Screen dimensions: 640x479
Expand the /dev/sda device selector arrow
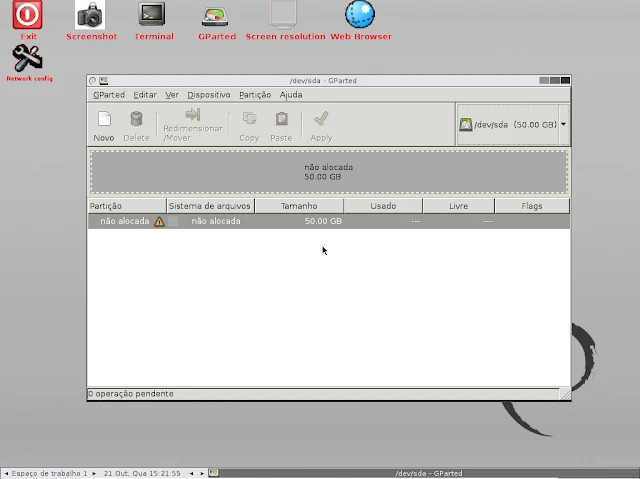pyautogui.click(x=563, y=124)
